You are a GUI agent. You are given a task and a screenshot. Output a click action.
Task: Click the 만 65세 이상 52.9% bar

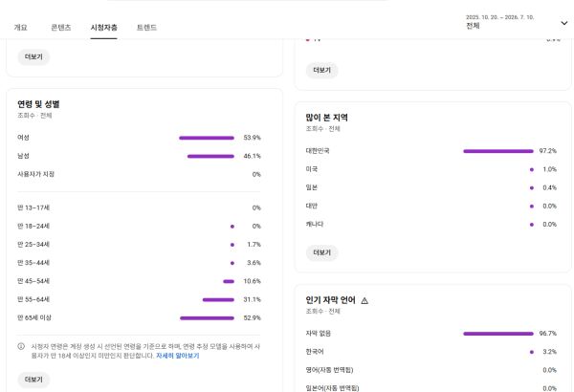(207, 318)
